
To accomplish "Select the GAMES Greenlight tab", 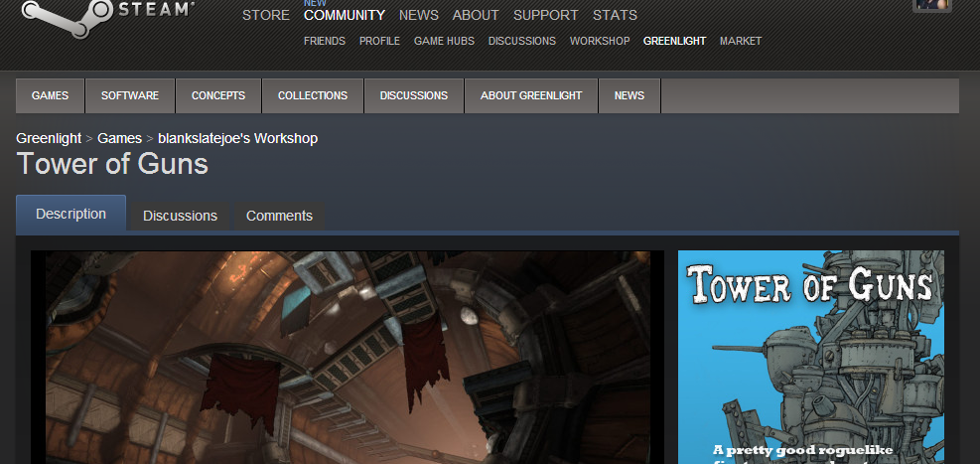I will (50, 95).
